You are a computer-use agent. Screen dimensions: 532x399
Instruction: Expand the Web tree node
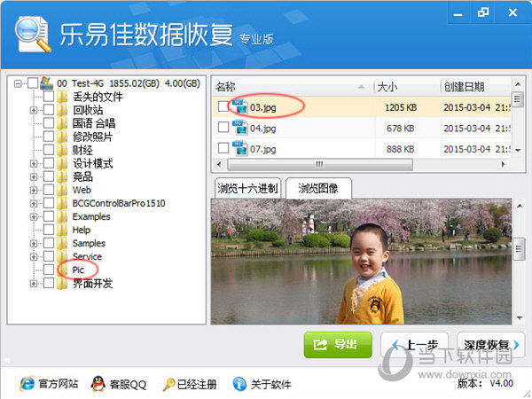pos(34,190)
